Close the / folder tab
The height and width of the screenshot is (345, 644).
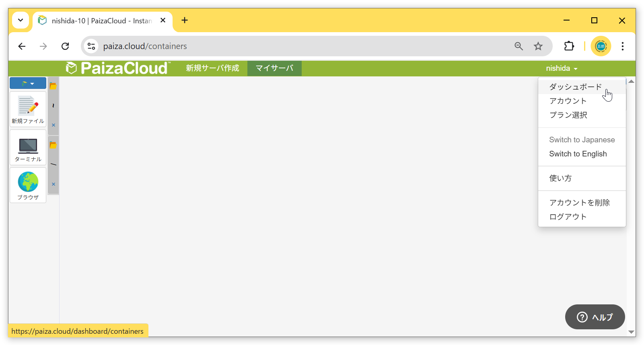(53, 184)
